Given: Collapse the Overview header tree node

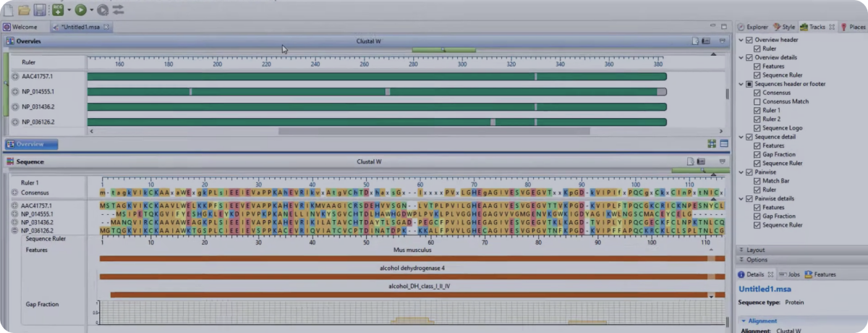Looking at the screenshot, I should [x=741, y=40].
